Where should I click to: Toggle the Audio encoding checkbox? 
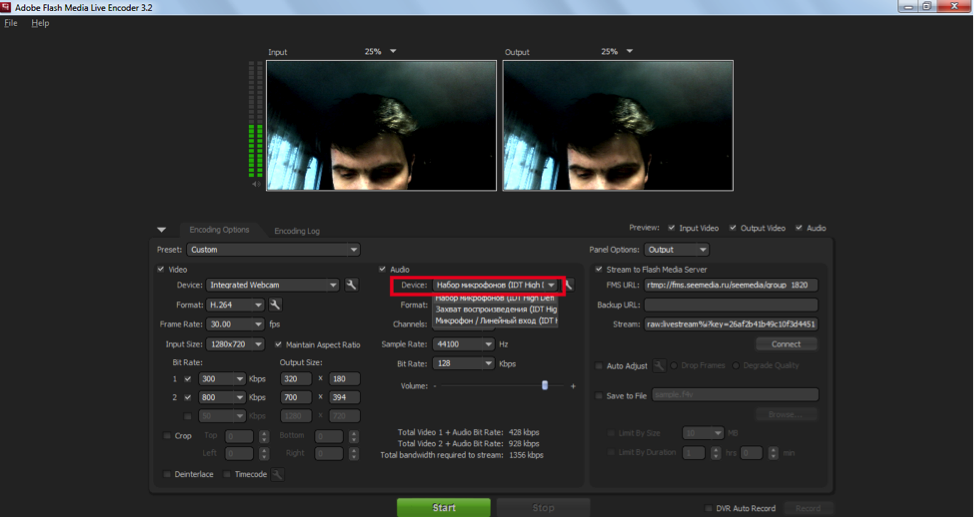click(383, 270)
